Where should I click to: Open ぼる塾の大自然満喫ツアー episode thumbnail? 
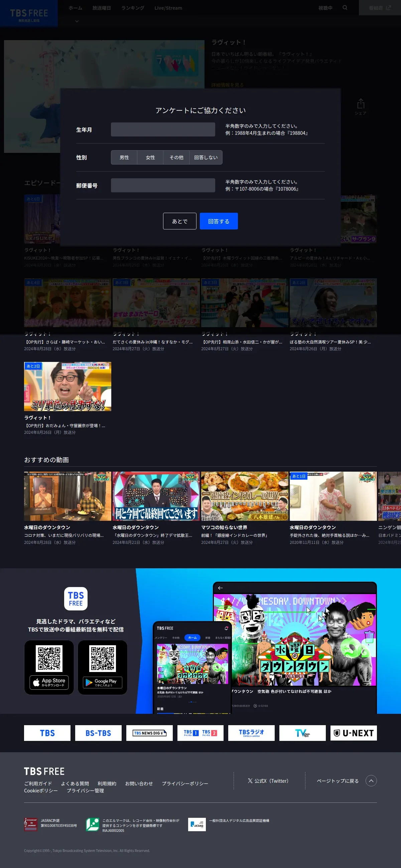[333, 303]
